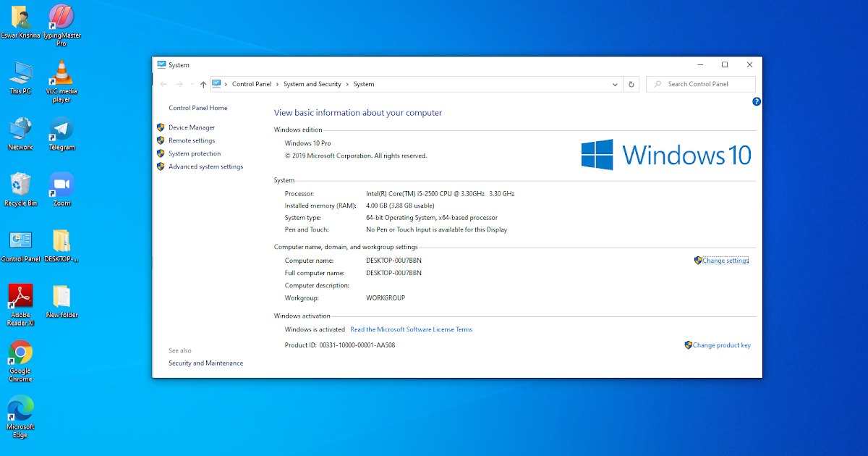The width and height of the screenshot is (868, 456).
Task: Click the Windows 10 Pro edition text
Action: point(308,143)
